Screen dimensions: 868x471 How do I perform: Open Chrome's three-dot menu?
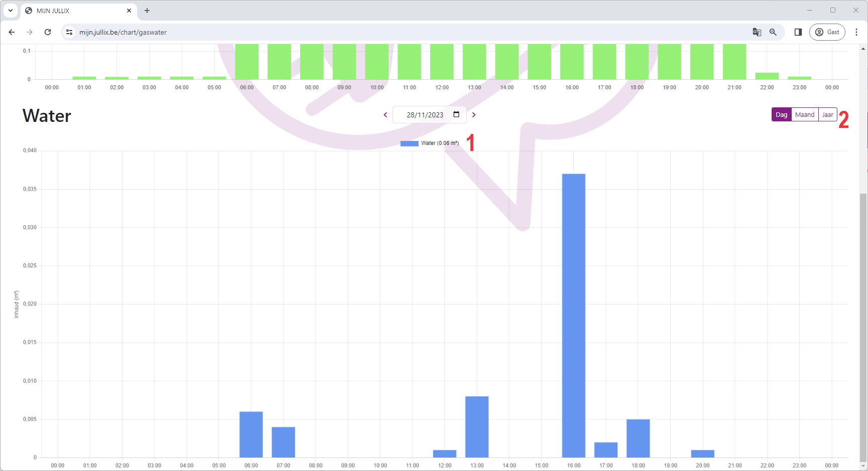point(856,32)
